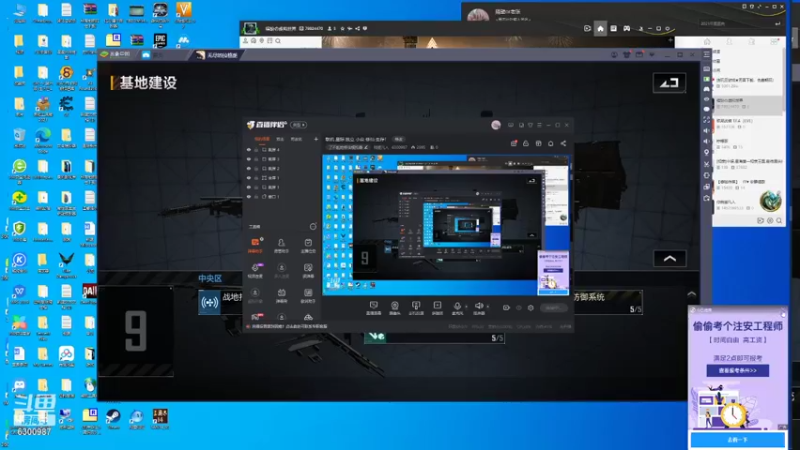Increase volume via emulator sidebar icon

(706, 131)
